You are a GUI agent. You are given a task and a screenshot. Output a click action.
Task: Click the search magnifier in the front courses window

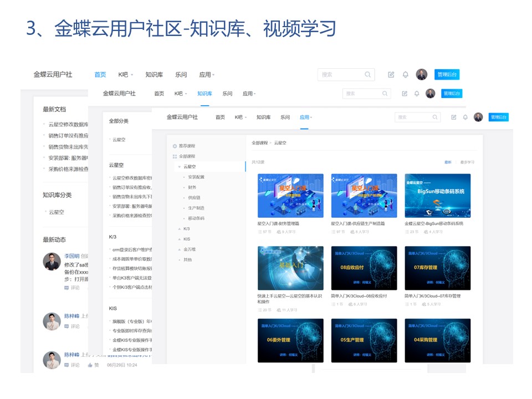pos(435,117)
